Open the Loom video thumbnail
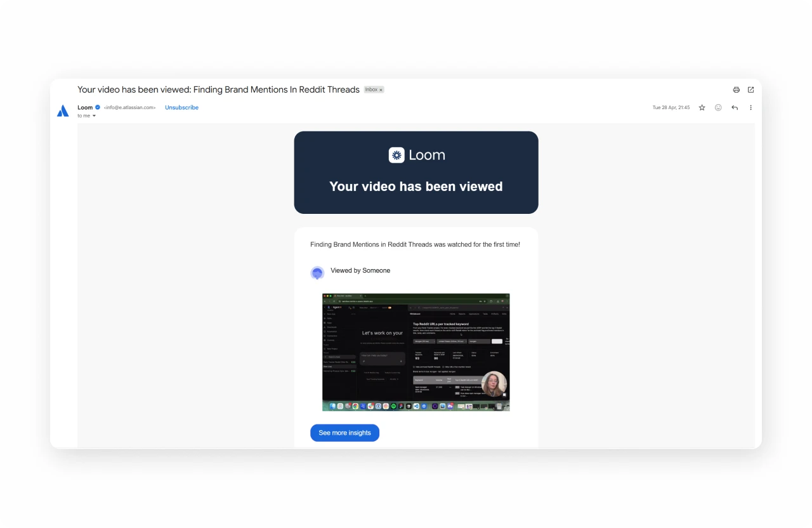 click(x=416, y=352)
